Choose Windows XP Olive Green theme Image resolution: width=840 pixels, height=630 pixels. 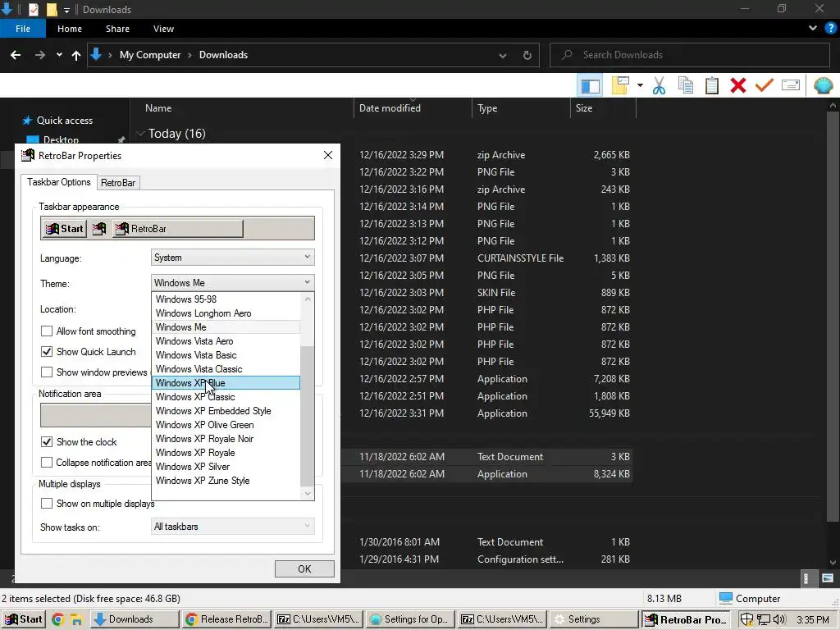point(226,424)
